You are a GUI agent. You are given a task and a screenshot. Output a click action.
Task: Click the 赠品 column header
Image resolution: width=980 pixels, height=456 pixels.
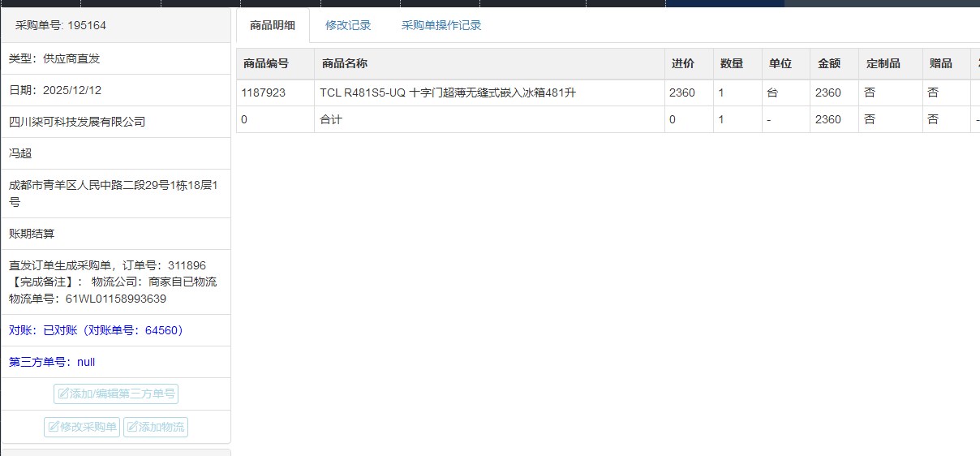tap(940, 64)
